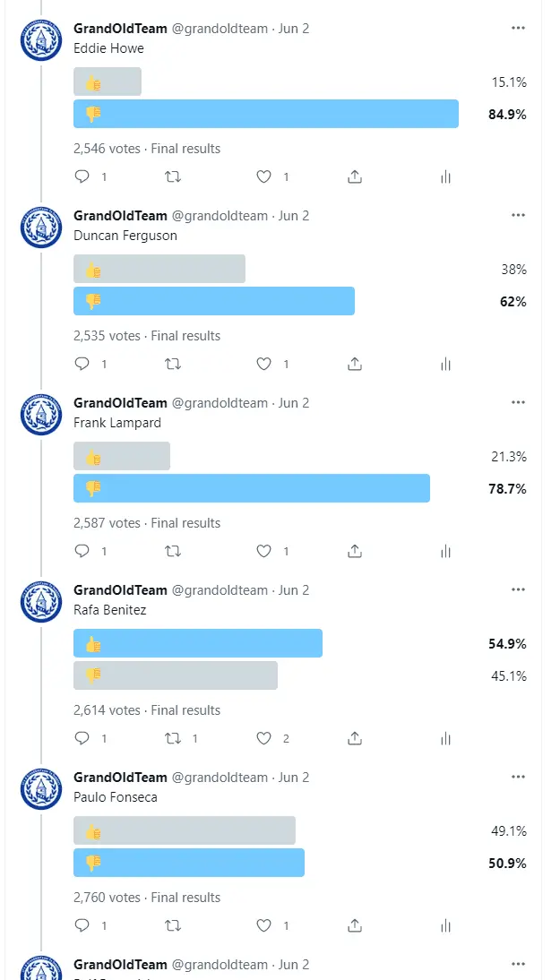This screenshot has width=560, height=980.
Task: Retweet the Duncan Ferguson poll
Action: 174,365
